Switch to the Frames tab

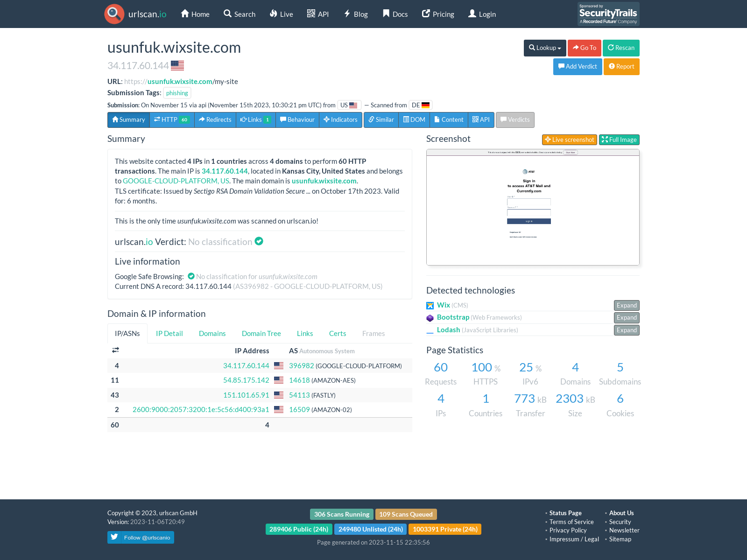click(373, 334)
